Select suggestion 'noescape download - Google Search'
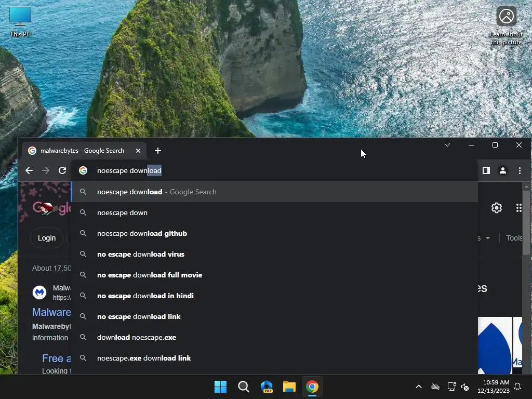The height and width of the screenshot is (399, 532). 274,192
